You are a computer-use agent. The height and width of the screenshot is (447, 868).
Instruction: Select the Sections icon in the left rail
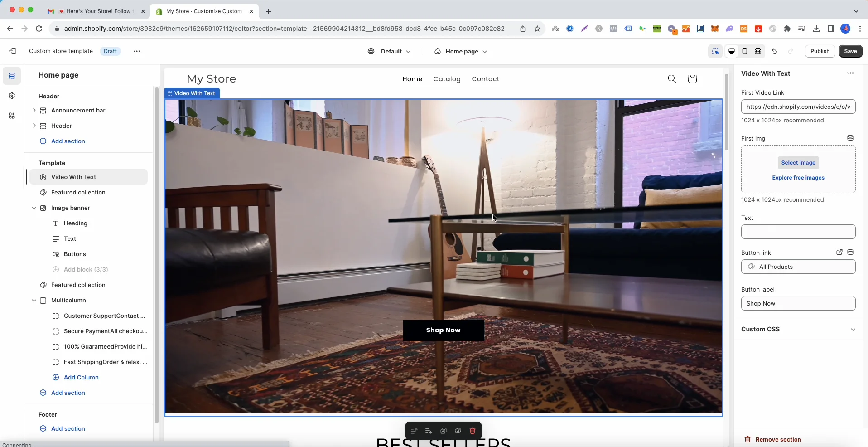pos(12,76)
